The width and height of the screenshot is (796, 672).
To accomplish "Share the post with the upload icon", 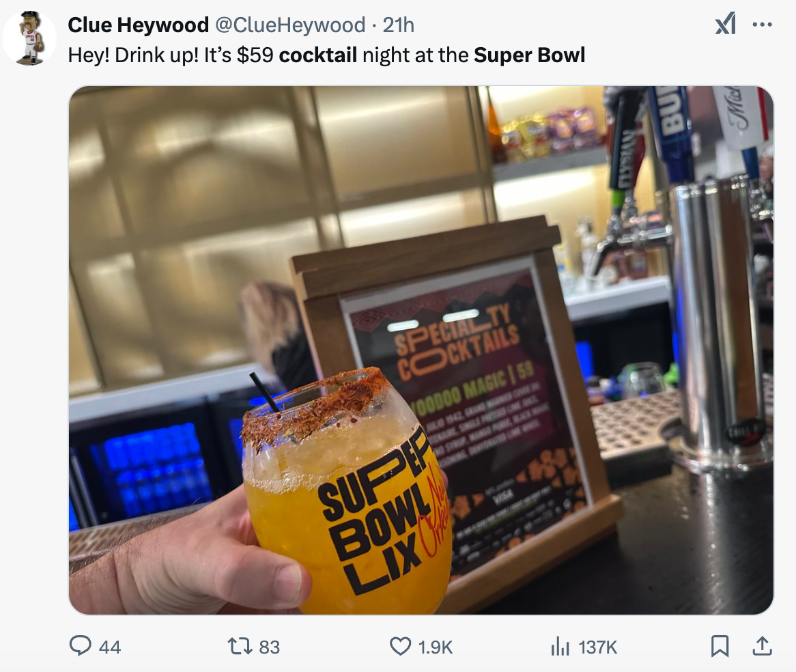I will click(762, 645).
